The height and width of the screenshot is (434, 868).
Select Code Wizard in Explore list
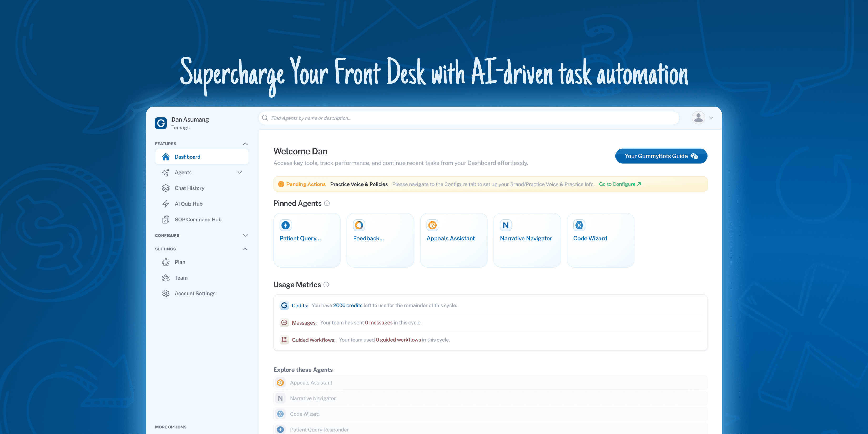point(490,414)
